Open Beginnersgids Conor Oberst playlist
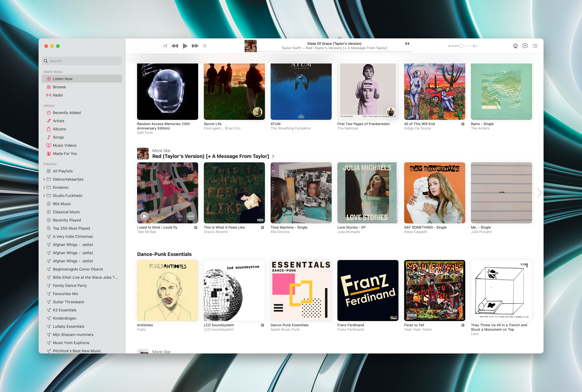The image size is (582, 392). (x=82, y=269)
